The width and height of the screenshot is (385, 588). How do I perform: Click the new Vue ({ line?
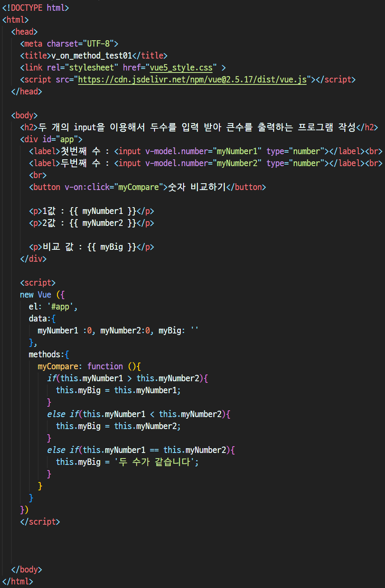42,295
